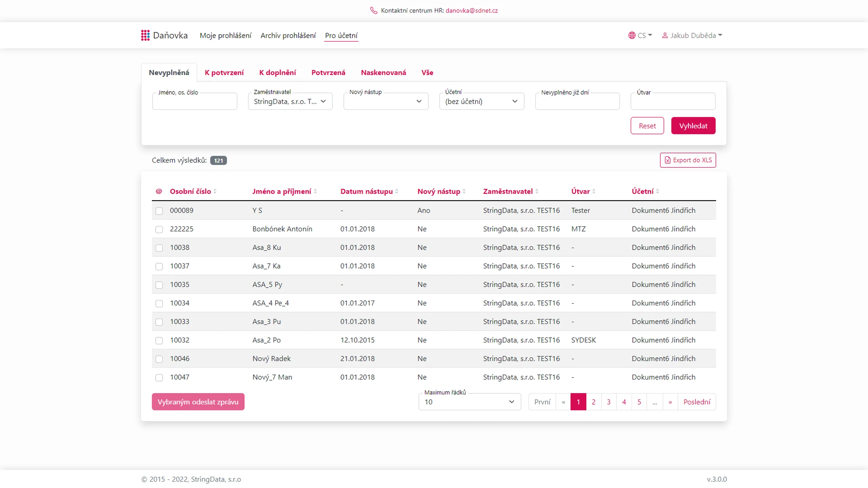
Task: Open the Zaměstnavatel dropdown
Action: [290, 101]
